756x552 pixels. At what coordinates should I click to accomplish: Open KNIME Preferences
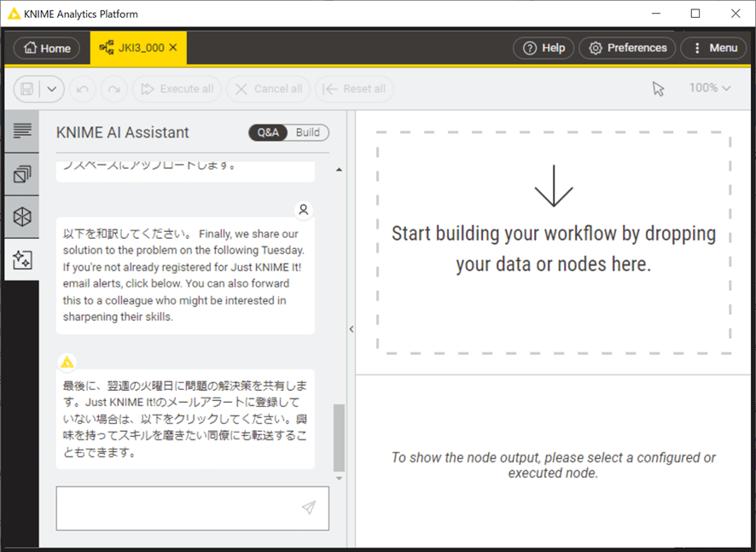(627, 48)
